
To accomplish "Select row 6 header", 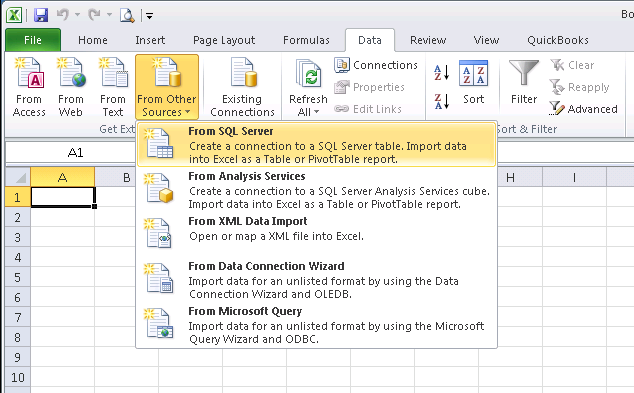I will 17,297.
